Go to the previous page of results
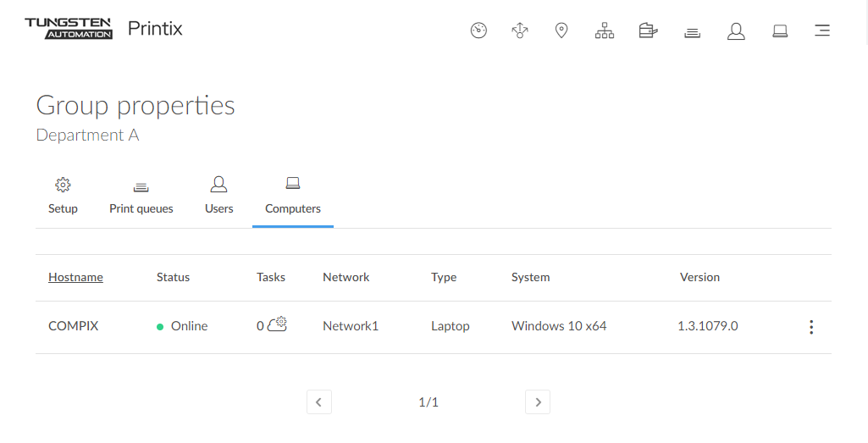 click(318, 402)
